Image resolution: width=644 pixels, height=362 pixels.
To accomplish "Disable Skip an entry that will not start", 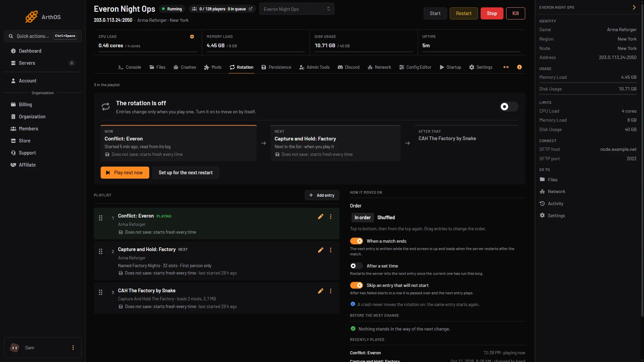I will (x=357, y=285).
